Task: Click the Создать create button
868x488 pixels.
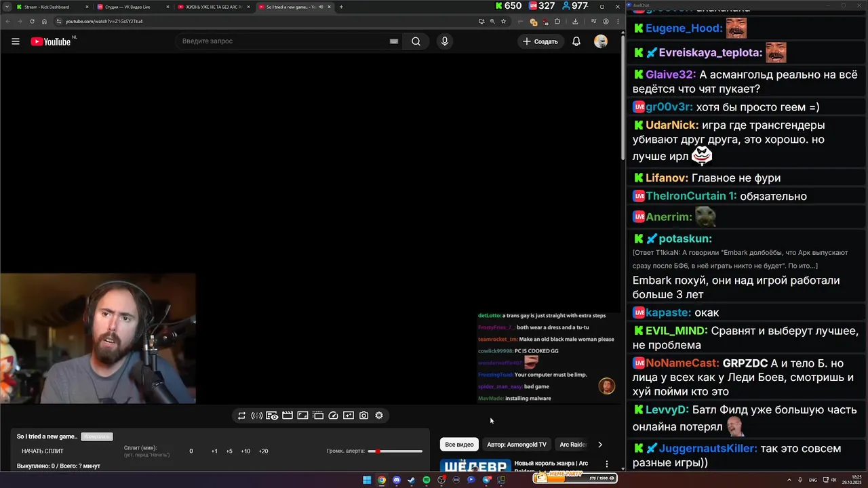Action: coord(540,41)
